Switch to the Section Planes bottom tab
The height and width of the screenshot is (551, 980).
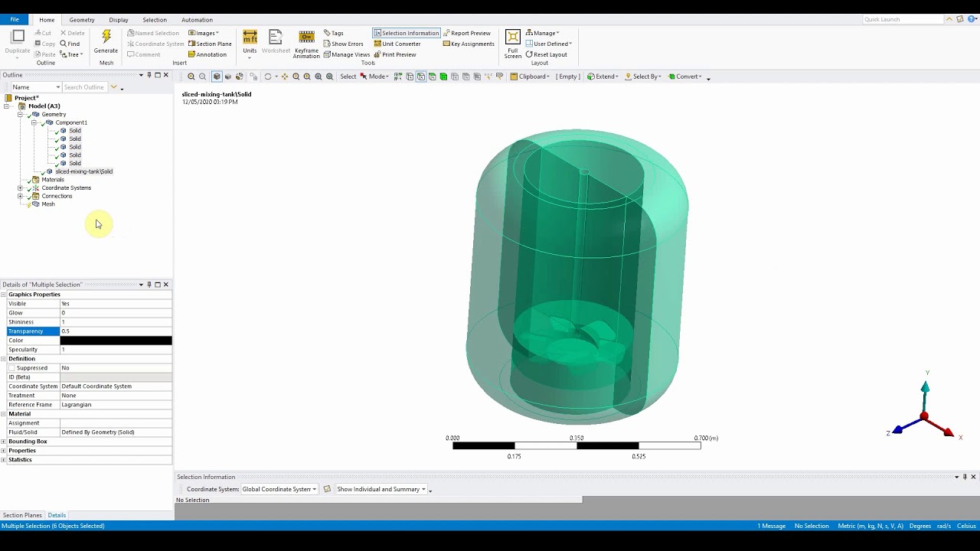click(x=22, y=515)
